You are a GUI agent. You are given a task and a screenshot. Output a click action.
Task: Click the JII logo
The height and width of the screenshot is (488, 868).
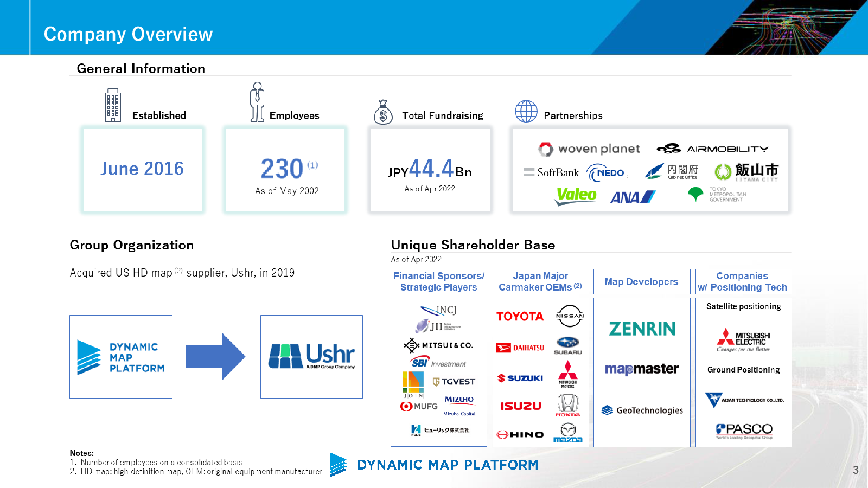click(x=438, y=326)
